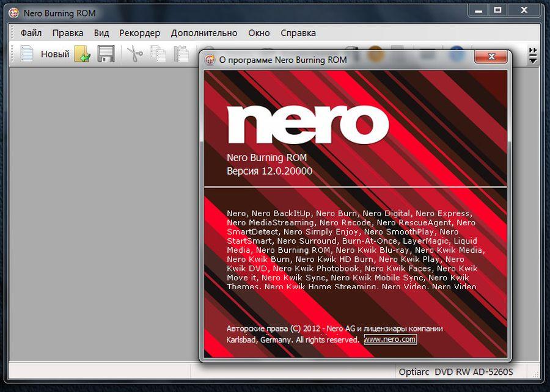Image resolution: width=550 pixels, height=392 pixels.
Task: Click the Paste icon on the toolbar
Action: click(180, 54)
